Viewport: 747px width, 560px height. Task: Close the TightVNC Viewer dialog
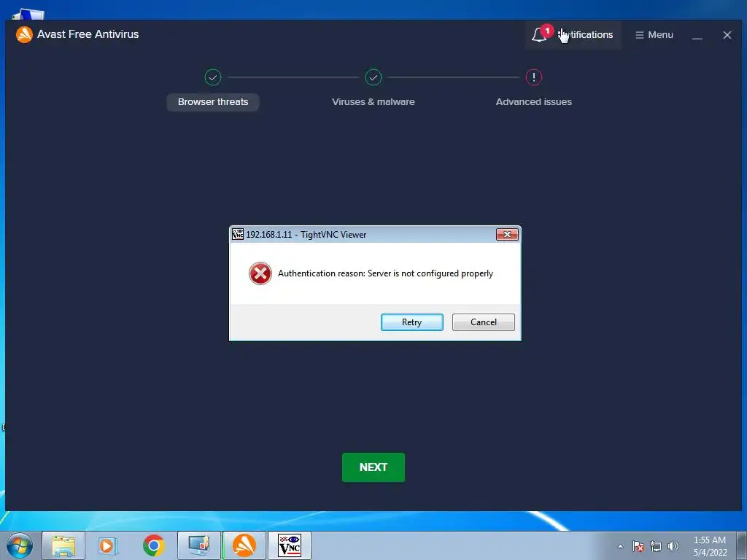click(508, 234)
